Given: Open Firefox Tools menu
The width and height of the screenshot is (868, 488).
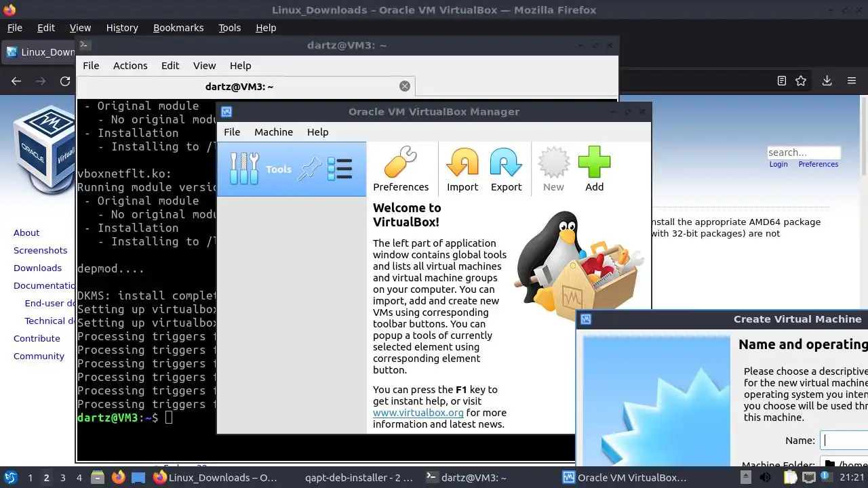Looking at the screenshot, I should [x=229, y=28].
